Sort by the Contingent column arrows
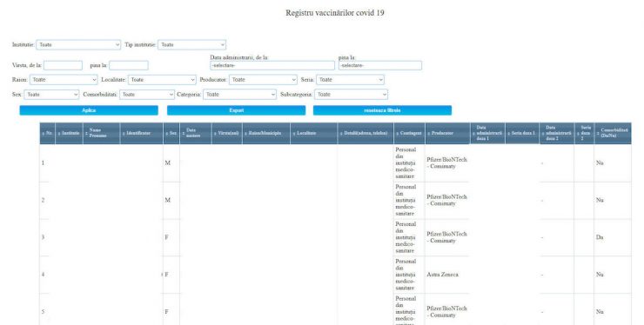 397,134
